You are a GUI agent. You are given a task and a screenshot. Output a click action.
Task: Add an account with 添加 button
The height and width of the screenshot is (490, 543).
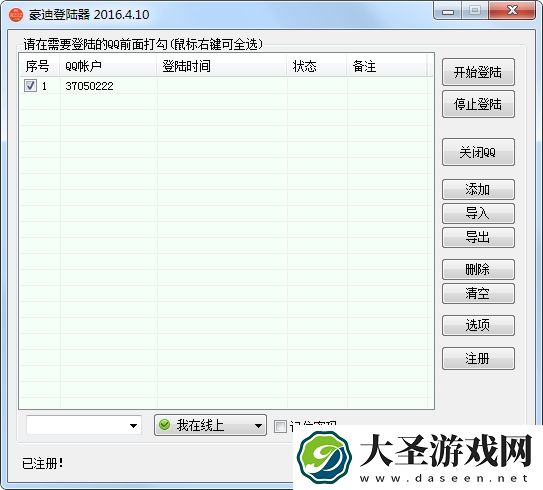(478, 189)
